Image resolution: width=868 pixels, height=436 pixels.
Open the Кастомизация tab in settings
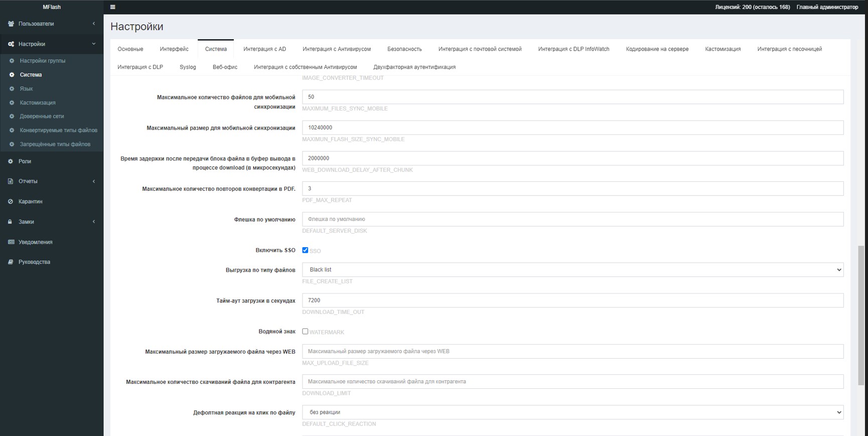point(722,49)
